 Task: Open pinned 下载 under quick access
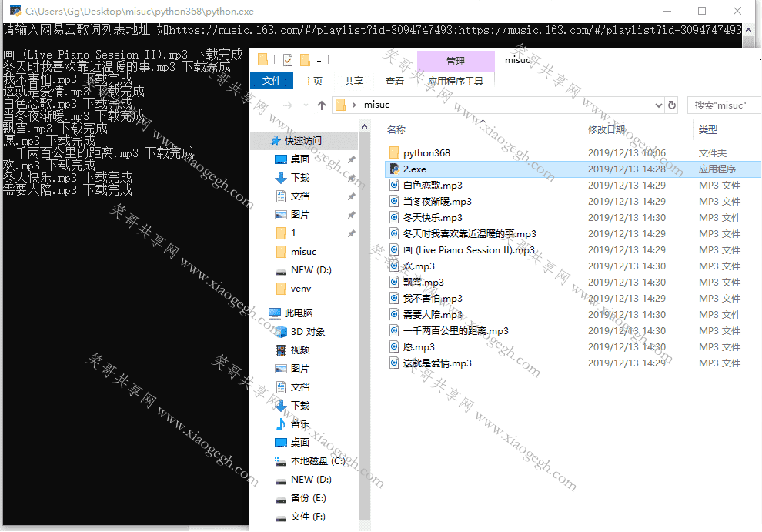click(300, 178)
